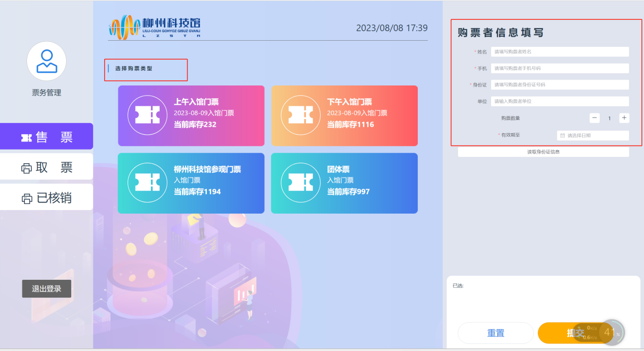Focus the 手机 number input field

(x=560, y=68)
